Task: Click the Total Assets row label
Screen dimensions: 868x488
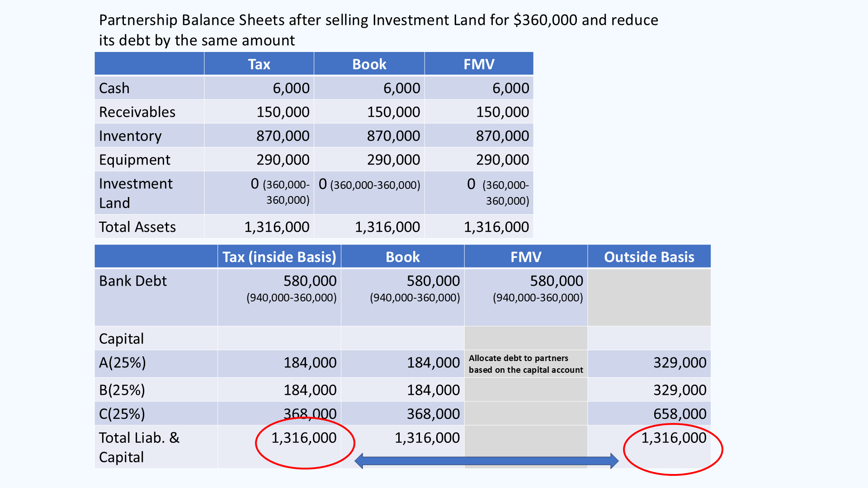Action: pyautogui.click(x=137, y=227)
